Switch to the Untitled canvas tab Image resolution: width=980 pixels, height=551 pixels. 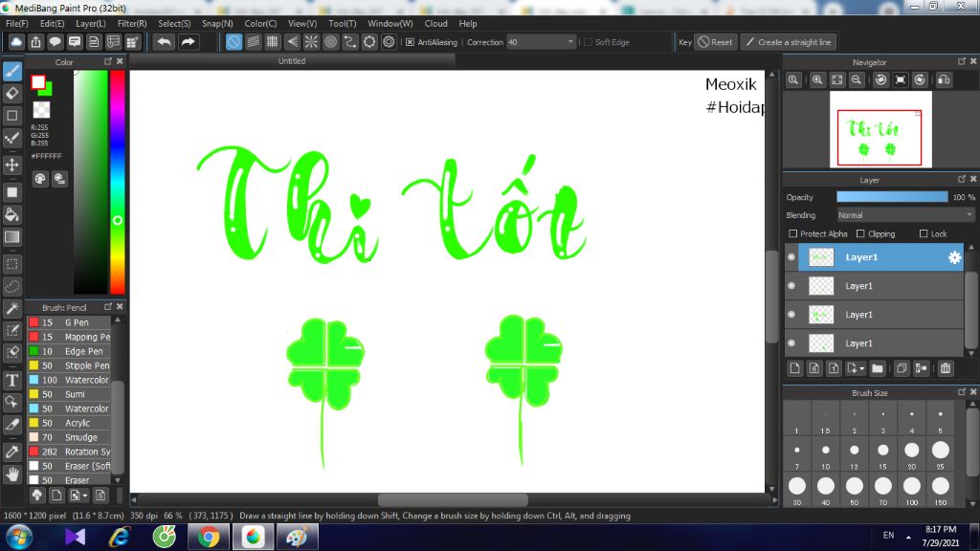292,61
